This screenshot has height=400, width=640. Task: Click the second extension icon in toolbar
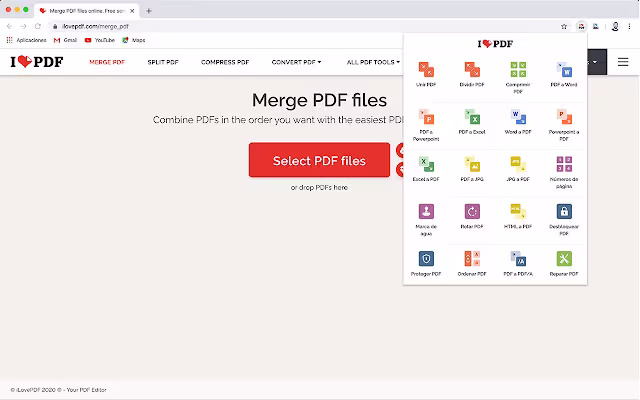[596, 27]
